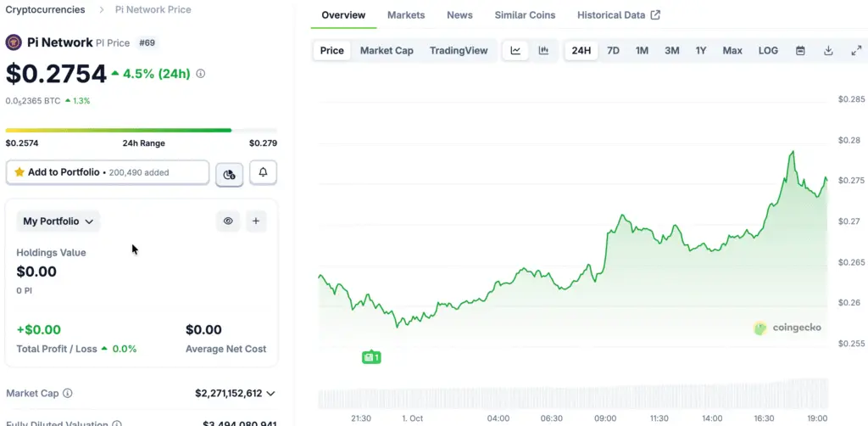The image size is (868, 426).
Task: Open the calendar date range picker
Action: pyautogui.click(x=800, y=51)
